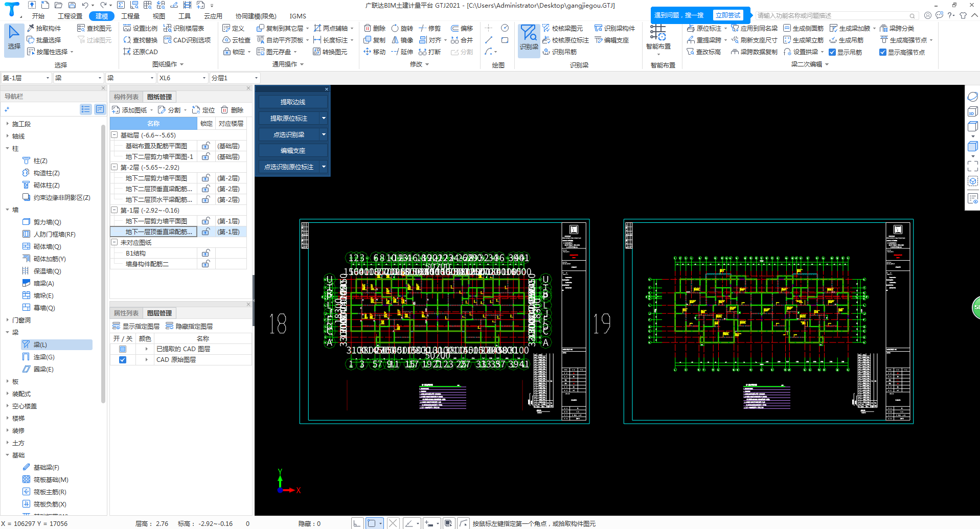Image resolution: width=980 pixels, height=529 pixels.
Task: Switch to 属性列表 tab
Action: point(126,313)
